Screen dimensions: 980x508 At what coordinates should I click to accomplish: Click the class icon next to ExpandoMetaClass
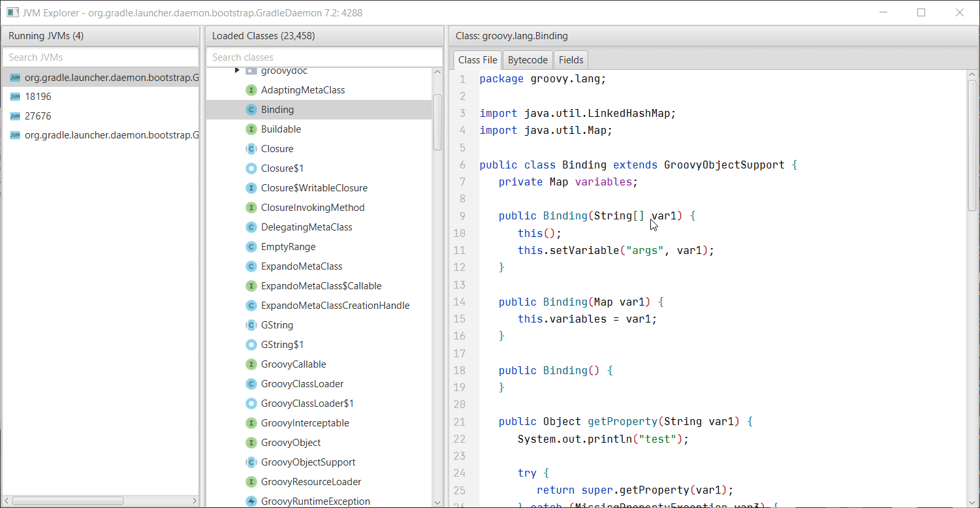[x=251, y=266]
